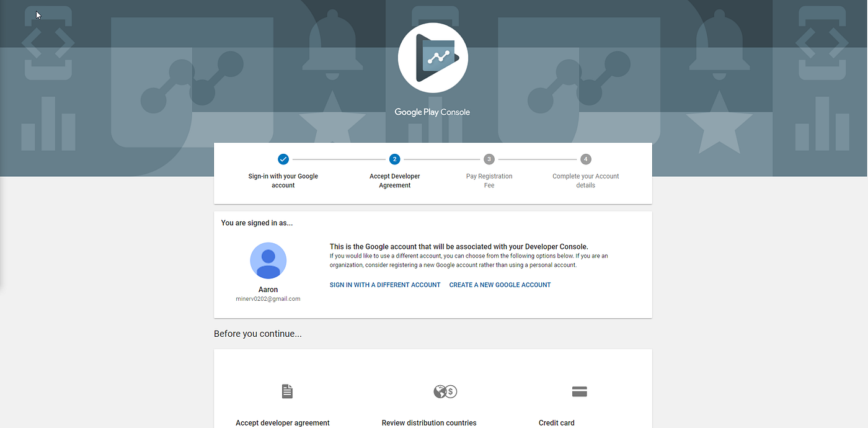Click the Google Play Console logo icon
Viewport: 868px width, 428px height.
tap(433, 58)
